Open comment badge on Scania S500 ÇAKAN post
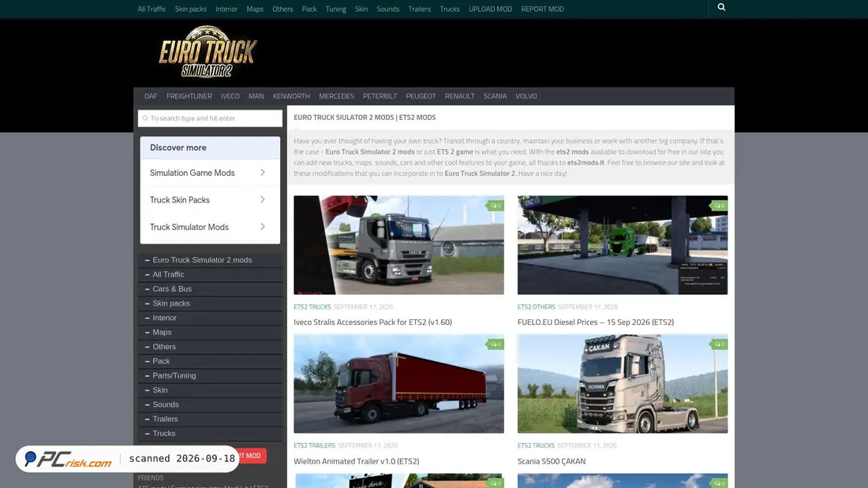 [719, 345]
